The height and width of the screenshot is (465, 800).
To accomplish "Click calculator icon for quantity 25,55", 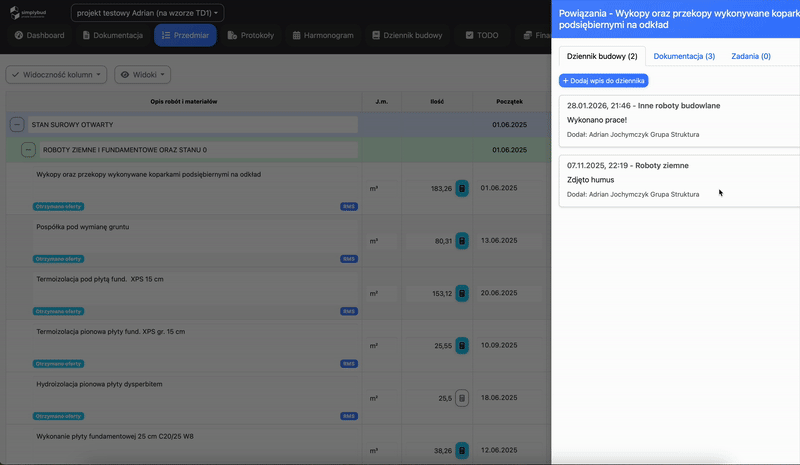I will tap(462, 346).
